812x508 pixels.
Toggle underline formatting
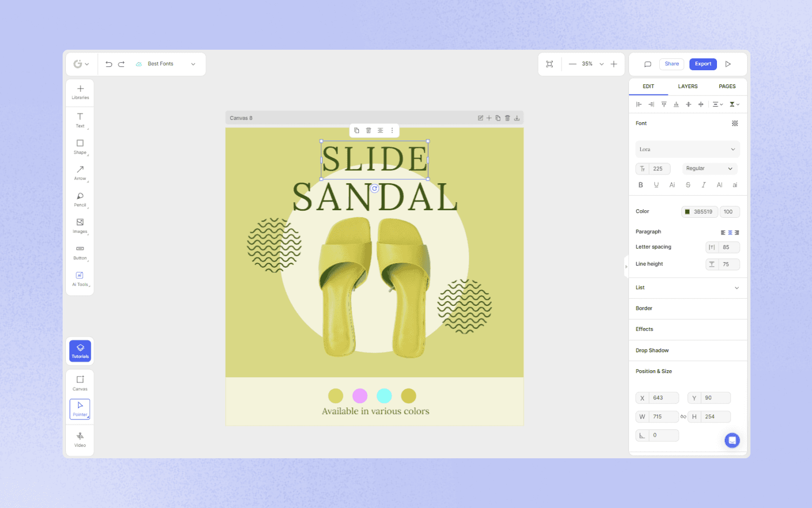[657, 185]
